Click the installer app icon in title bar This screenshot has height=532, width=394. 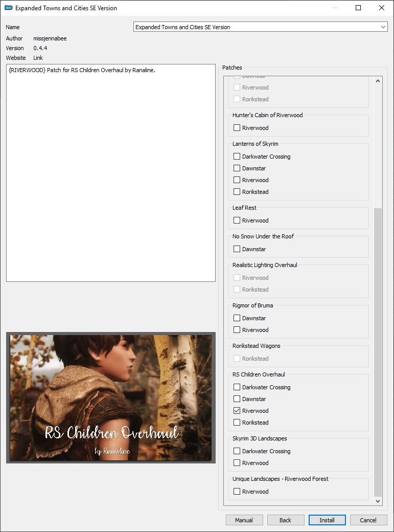tap(9, 8)
